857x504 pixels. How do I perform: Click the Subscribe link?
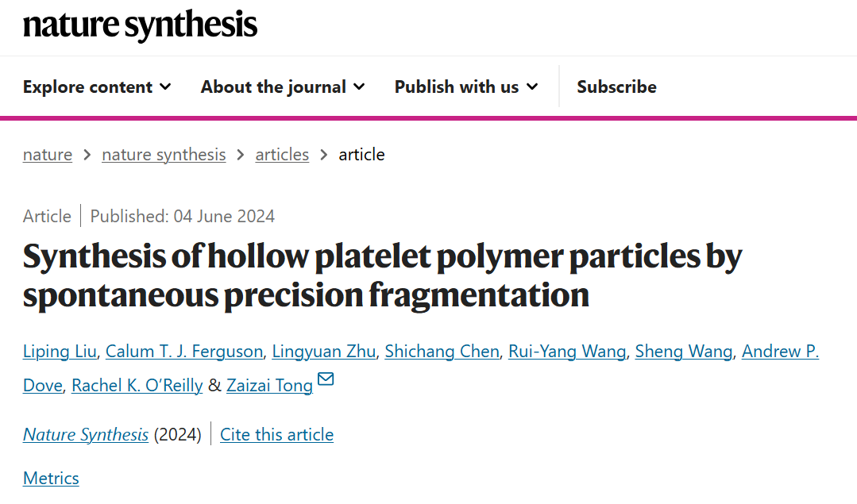(616, 87)
